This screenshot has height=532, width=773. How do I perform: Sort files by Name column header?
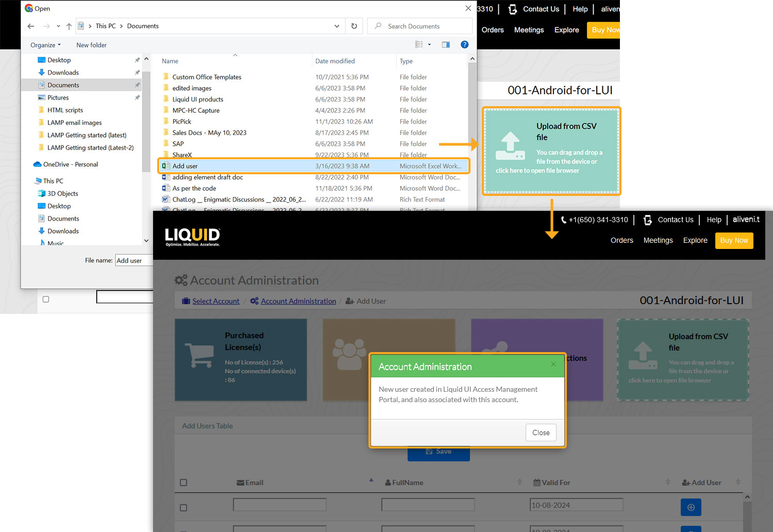click(x=170, y=61)
